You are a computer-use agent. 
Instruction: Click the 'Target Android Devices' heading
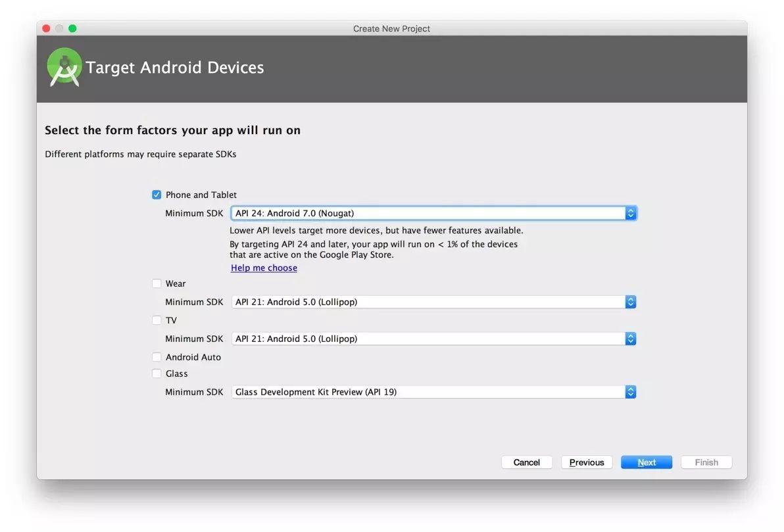(174, 68)
